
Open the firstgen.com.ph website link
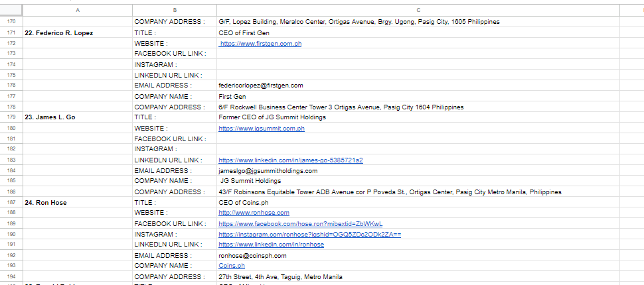[x=261, y=44]
